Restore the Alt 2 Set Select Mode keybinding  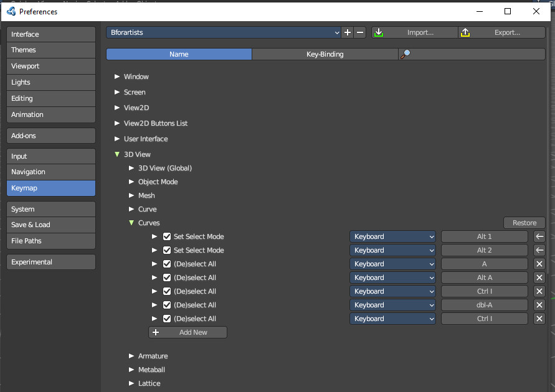(539, 250)
